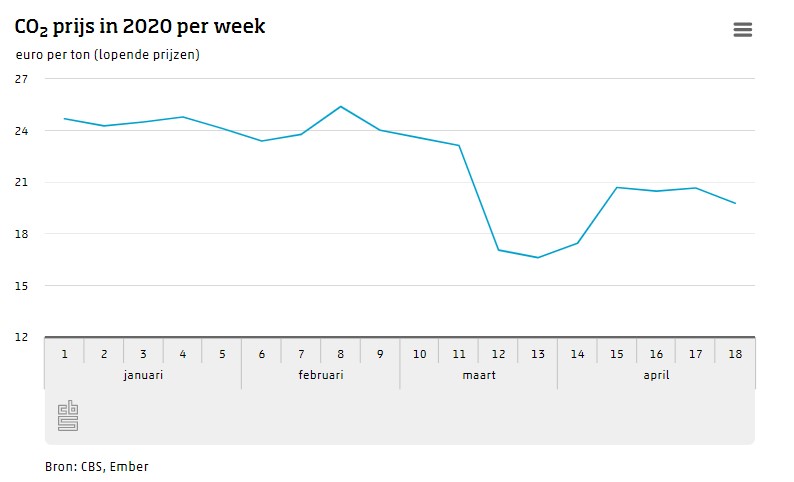Select week 8 axis label
794x482 pixels.
pos(340,354)
